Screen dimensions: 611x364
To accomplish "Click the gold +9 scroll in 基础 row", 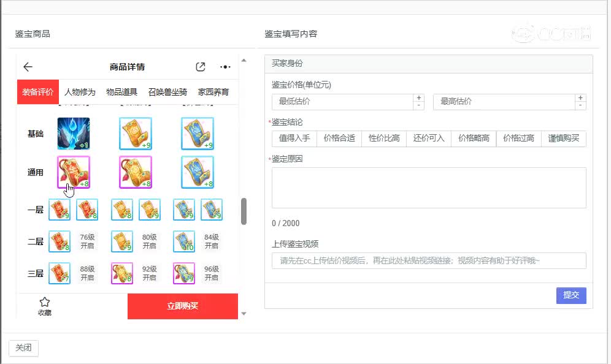I will [x=135, y=134].
